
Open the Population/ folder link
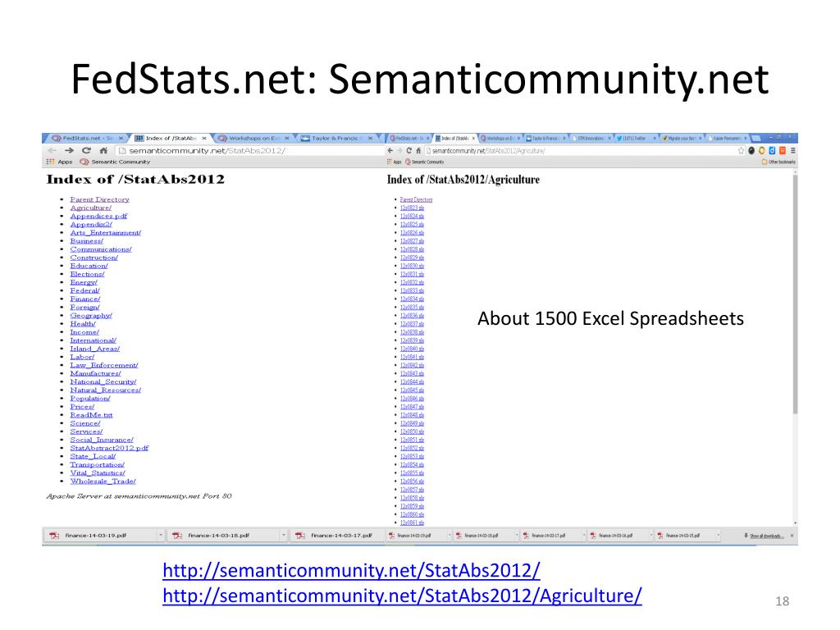pos(90,399)
